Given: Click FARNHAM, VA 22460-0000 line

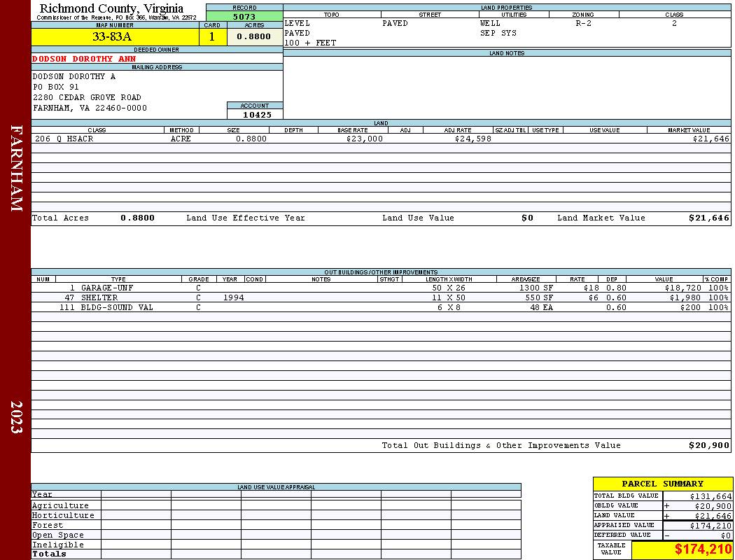Looking at the screenshot, I should click(x=90, y=108).
